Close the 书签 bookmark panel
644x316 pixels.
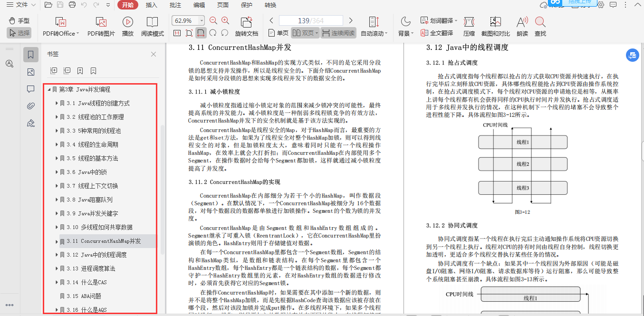[x=154, y=54]
